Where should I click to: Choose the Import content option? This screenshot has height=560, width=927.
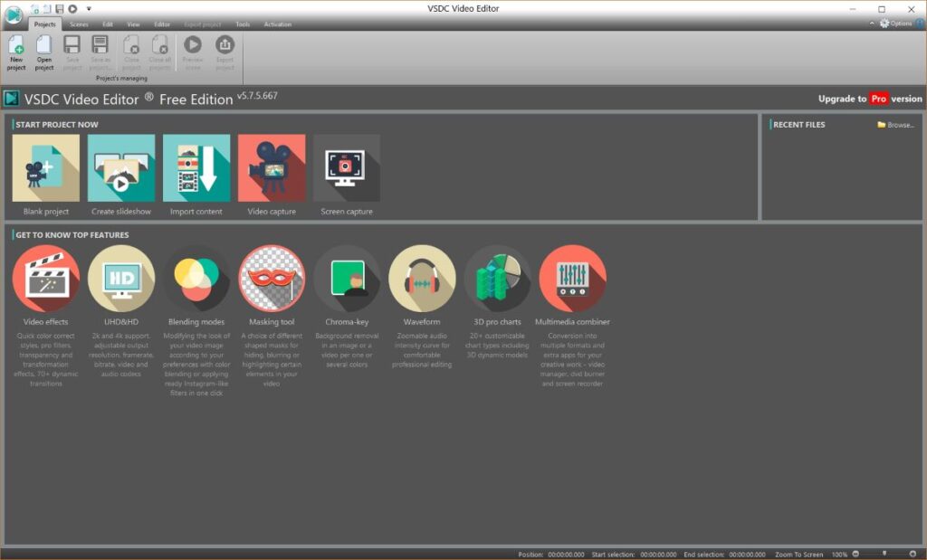tap(196, 168)
